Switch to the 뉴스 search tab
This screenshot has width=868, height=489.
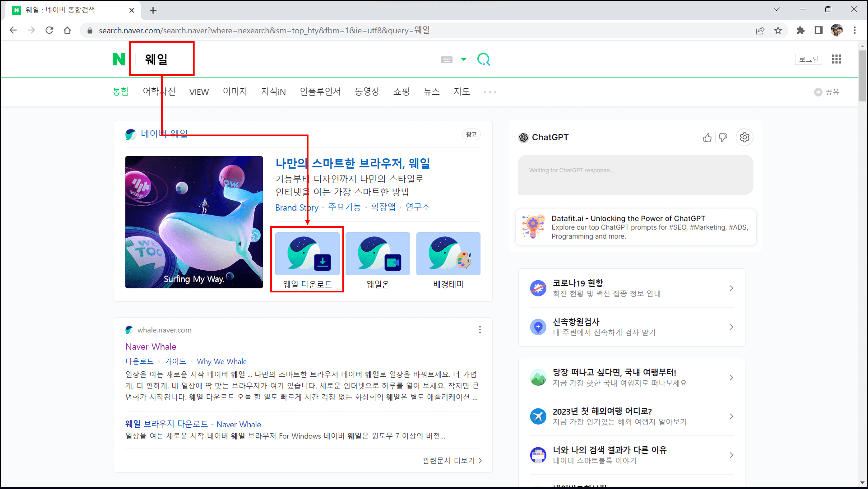click(431, 92)
